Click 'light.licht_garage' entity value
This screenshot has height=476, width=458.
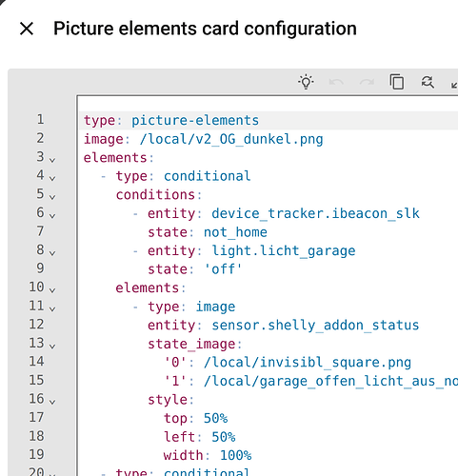(x=284, y=251)
